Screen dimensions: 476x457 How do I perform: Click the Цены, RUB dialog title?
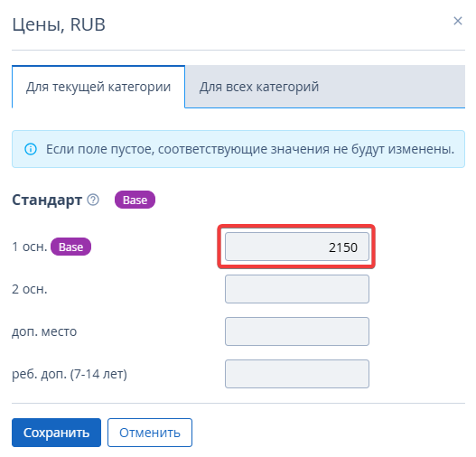coord(59,25)
